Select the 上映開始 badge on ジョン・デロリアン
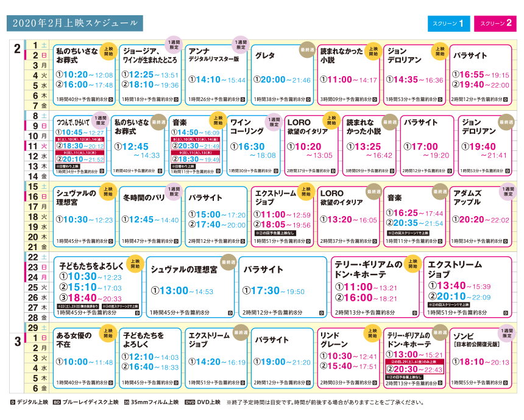Image resolution: width=524 pixels, height=420 pixels. [x=440, y=51]
